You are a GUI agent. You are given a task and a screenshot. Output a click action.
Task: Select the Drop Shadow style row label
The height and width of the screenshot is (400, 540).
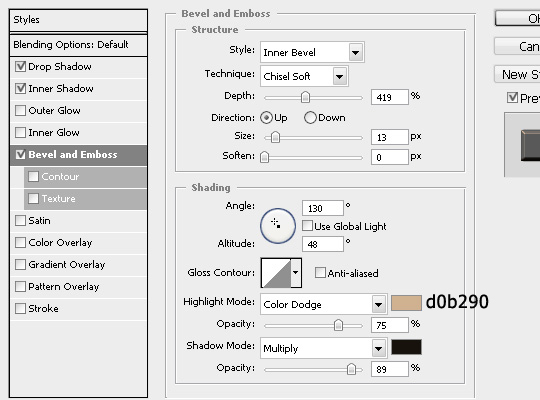tap(60, 66)
